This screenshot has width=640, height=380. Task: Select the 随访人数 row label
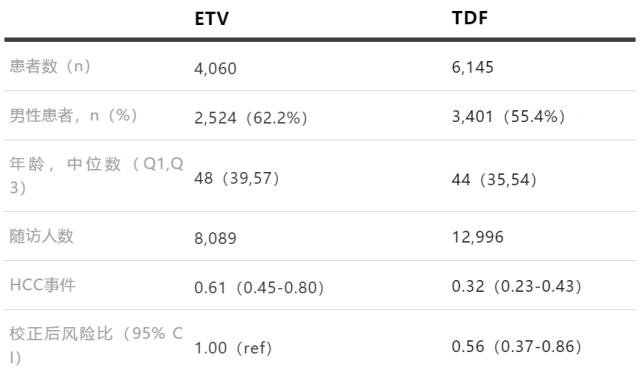pyautogui.click(x=41, y=236)
